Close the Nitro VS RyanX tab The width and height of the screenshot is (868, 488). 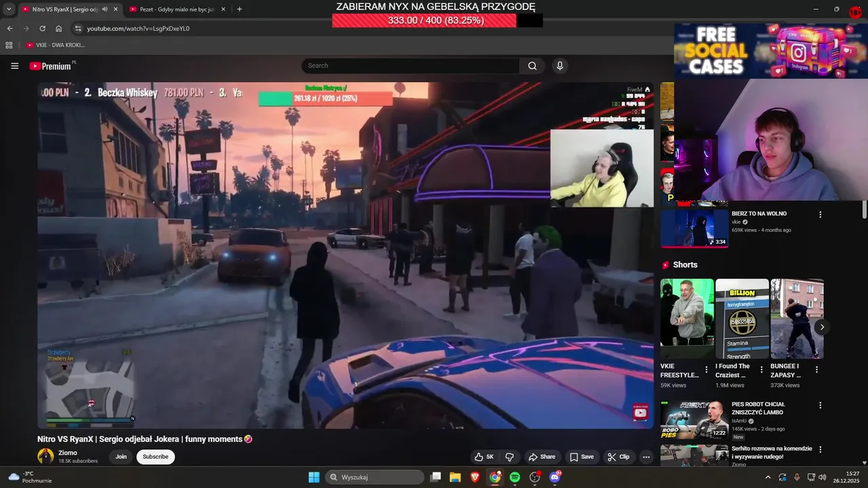115,9
